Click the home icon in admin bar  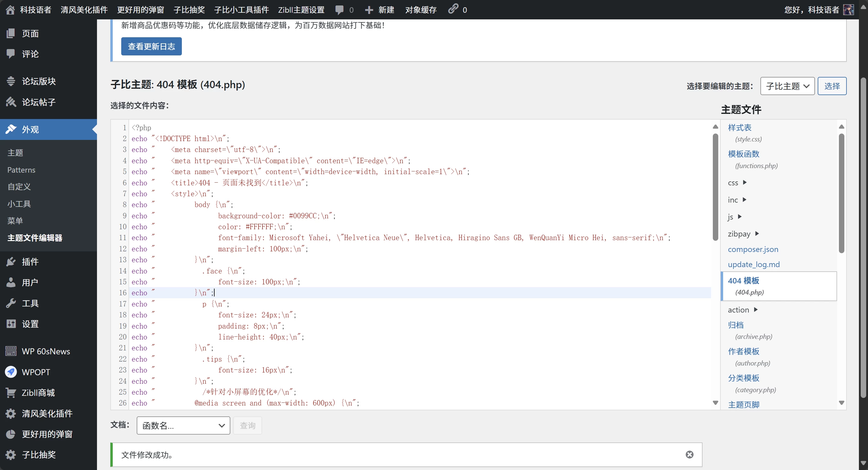click(10, 10)
